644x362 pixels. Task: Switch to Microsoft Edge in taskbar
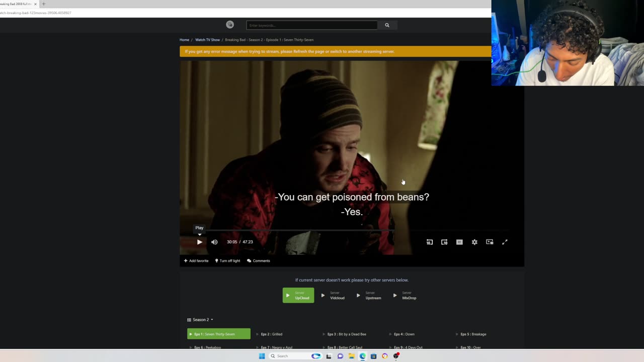pyautogui.click(x=362, y=356)
